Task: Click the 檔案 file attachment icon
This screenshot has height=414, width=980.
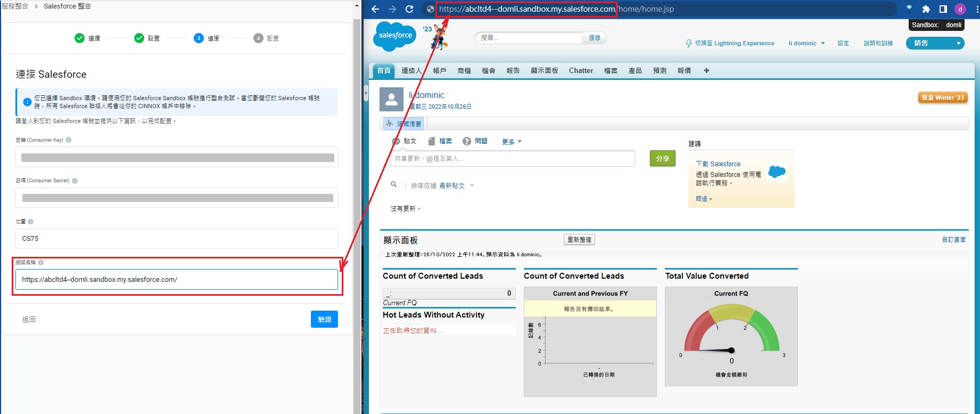Action: tap(432, 141)
